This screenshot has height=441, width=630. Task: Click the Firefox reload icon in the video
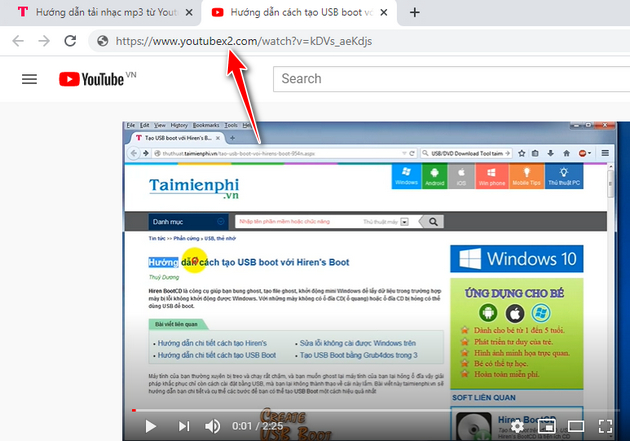pyautogui.click(x=412, y=153)
